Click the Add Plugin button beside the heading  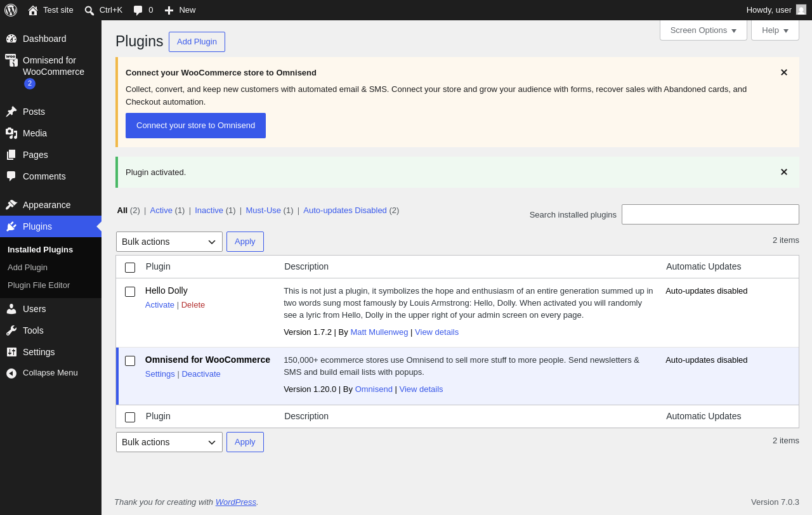(197, 42)
